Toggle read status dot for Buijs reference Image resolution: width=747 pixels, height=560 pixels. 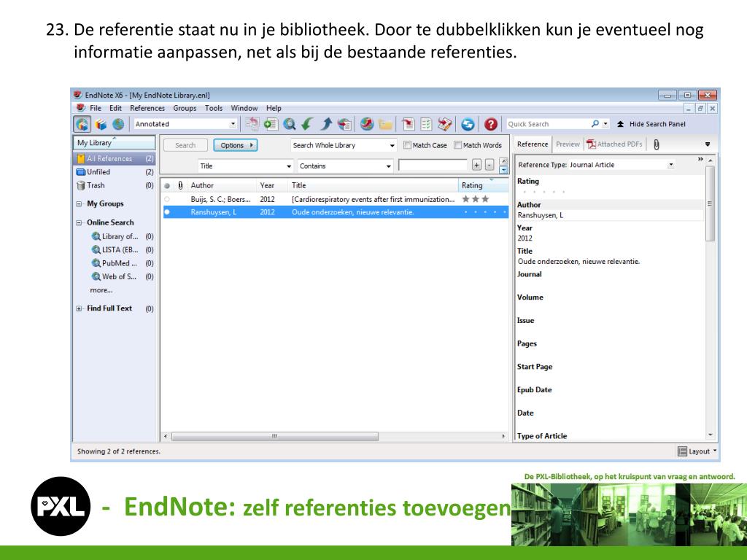pos(167,200)
